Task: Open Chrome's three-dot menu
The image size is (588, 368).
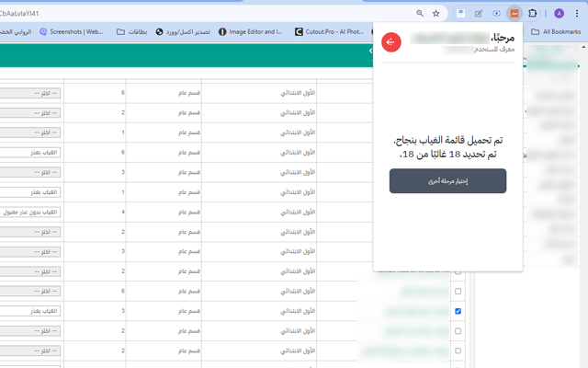Action: [577, 14]
